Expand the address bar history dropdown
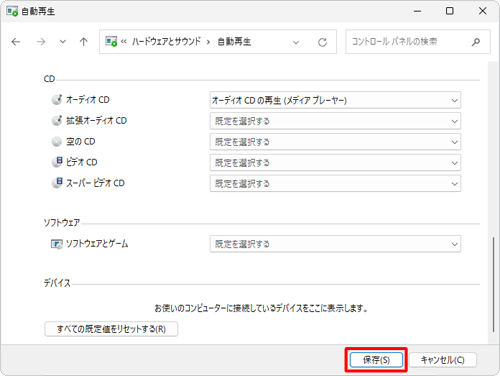 click(x=296, y=42)
